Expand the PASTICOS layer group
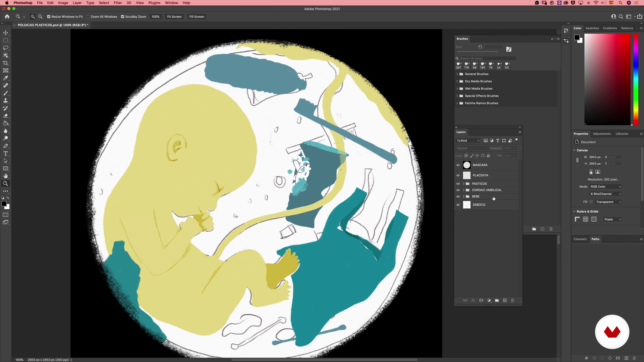The image size is (644, 362). coord(464,184)
